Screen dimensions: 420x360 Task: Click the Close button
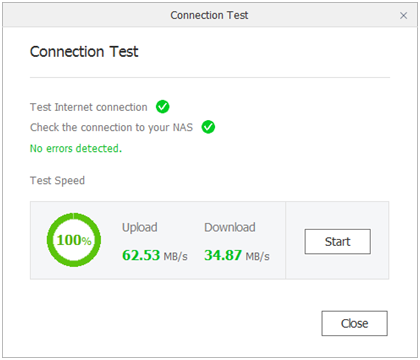click(x=354, y=323)
